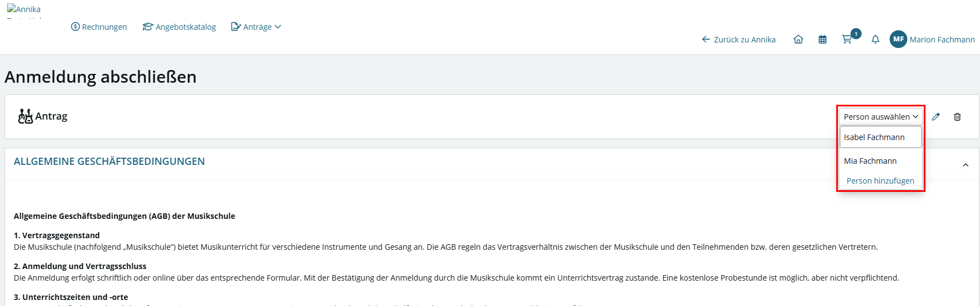Open the home page icon
Viewport: 980px width, 306px height.
(798, 39)
